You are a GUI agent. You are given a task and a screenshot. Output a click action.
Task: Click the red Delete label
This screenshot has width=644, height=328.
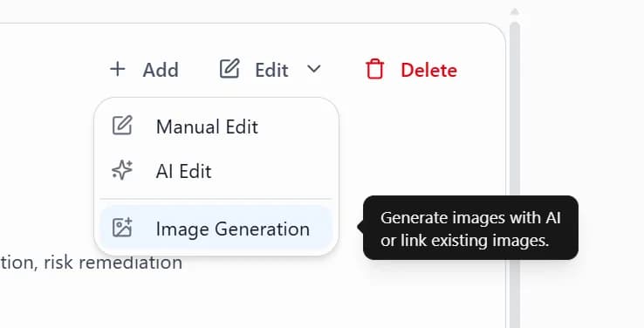point(428,70)
